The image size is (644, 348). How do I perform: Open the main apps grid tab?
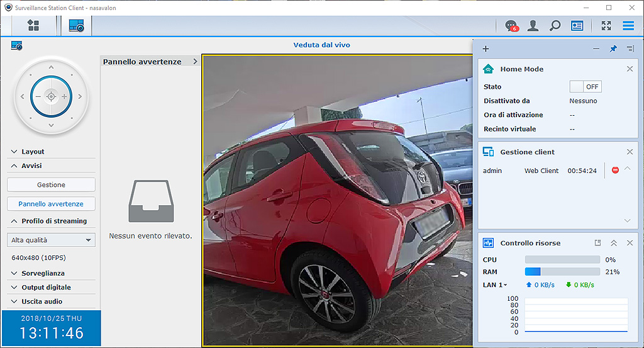tap(33, 26)
